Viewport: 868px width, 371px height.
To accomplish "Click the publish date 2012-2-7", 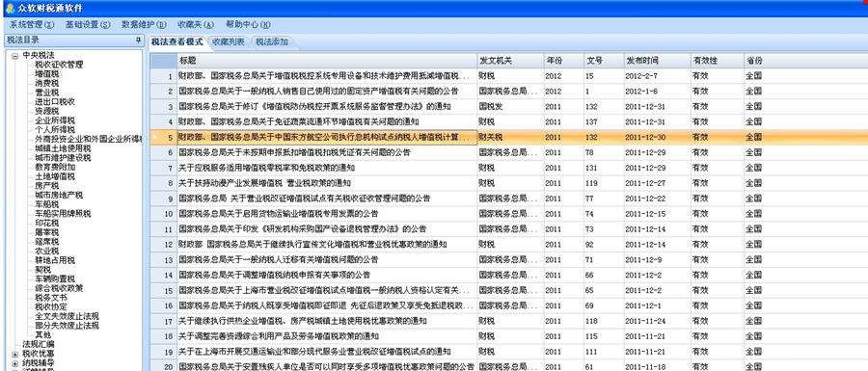I will (x=657, y=76).
